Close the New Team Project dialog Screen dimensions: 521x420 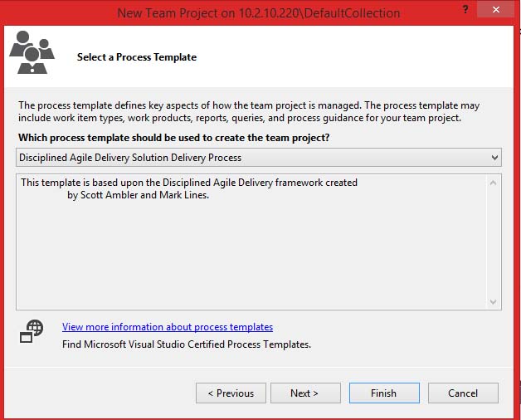[496, 9]
